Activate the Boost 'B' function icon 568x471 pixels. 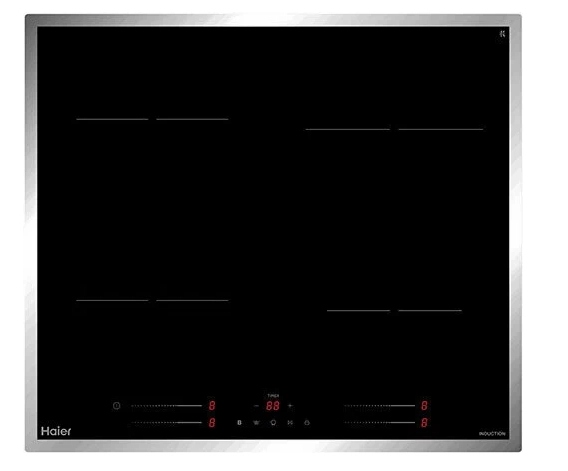tap(239, 423)
